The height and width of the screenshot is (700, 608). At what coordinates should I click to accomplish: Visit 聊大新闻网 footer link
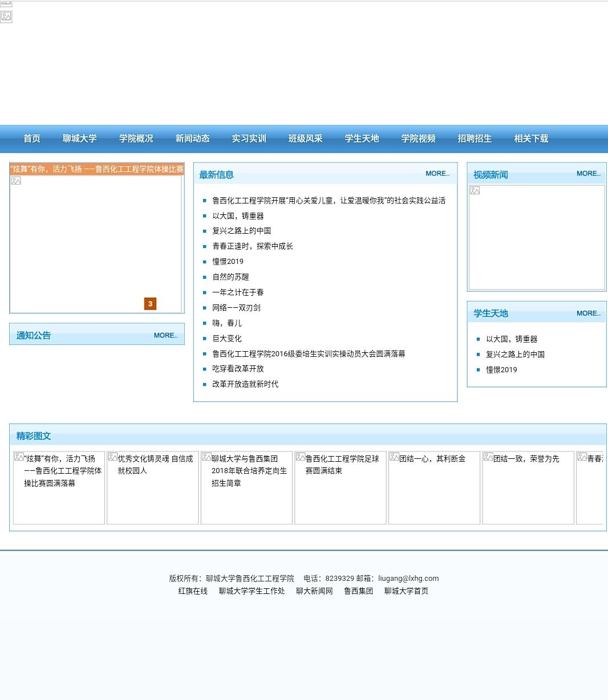[x=314, y=591]
